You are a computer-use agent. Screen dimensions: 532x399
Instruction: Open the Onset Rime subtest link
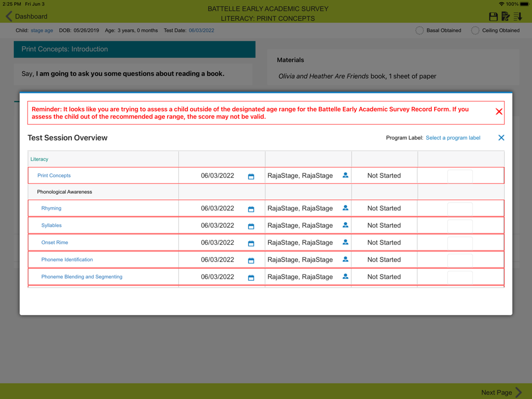55,243
